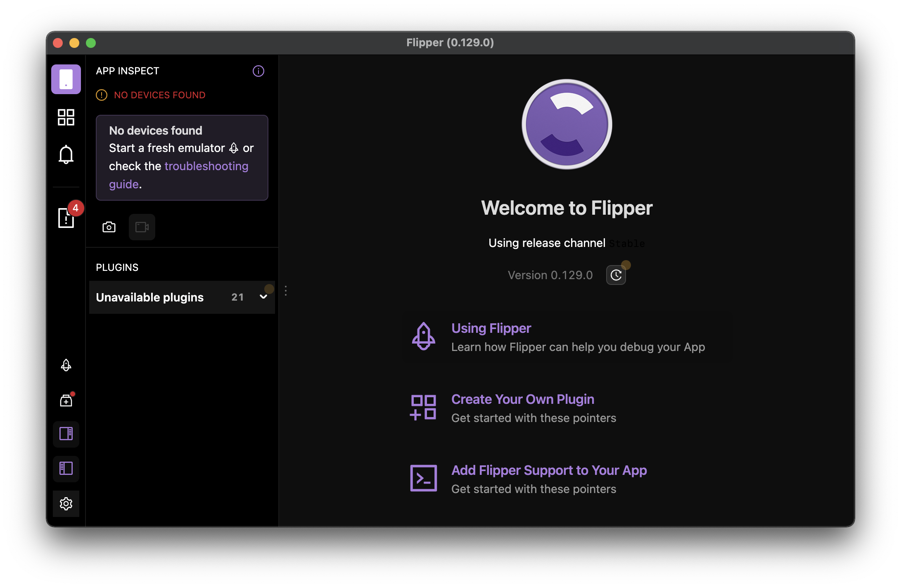The height and width of the screenshot is (588, 901).
Task: Open the rocket Getting Started icon in sidebar
Action: pyautogui.click(x=66, y=365)
